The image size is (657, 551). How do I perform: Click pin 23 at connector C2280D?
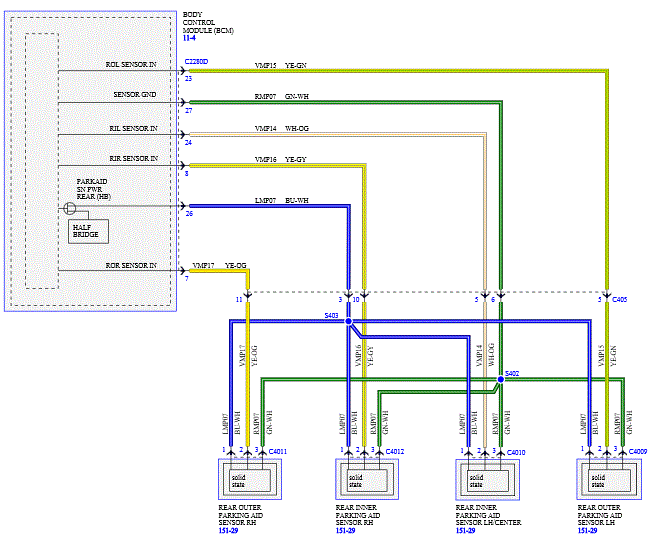pyautogui.click(x=188, y=79)
